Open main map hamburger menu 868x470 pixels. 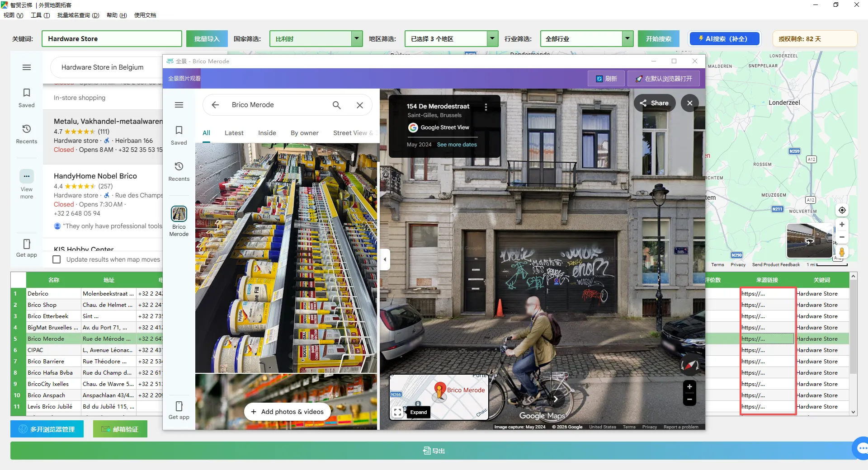click(x=27, y=67)
